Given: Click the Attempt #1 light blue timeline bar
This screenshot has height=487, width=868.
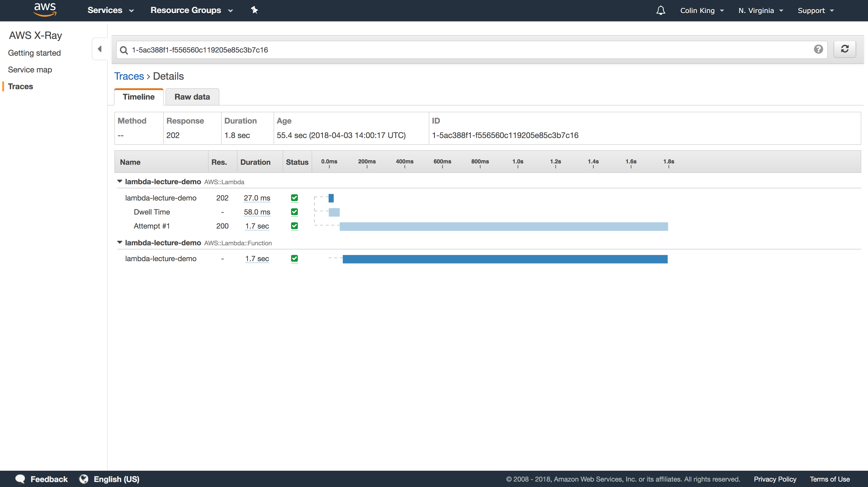Looking at the screenshot, I should pyautogui.click(x=503, y=227).
